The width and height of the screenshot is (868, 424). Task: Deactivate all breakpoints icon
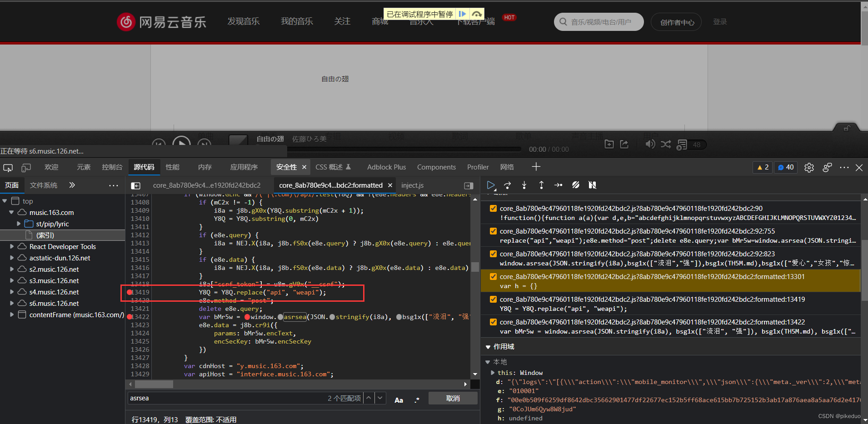tap(576, 185)
